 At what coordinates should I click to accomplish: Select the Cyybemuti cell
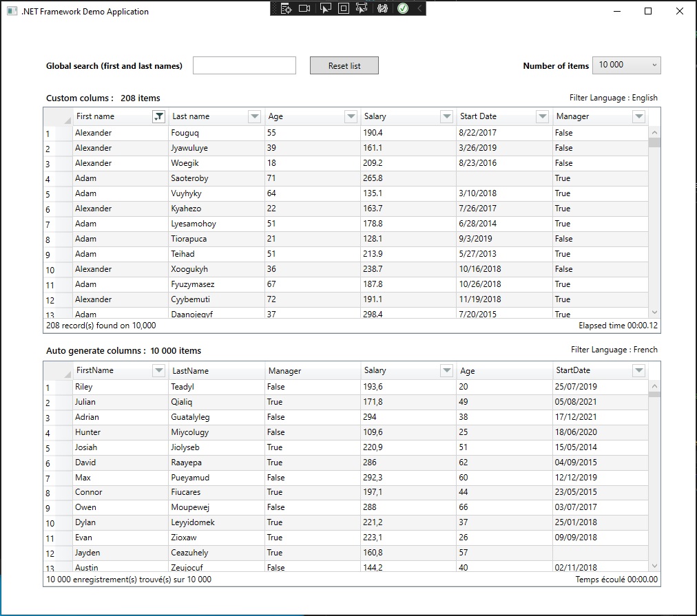(x=216, y=299)
